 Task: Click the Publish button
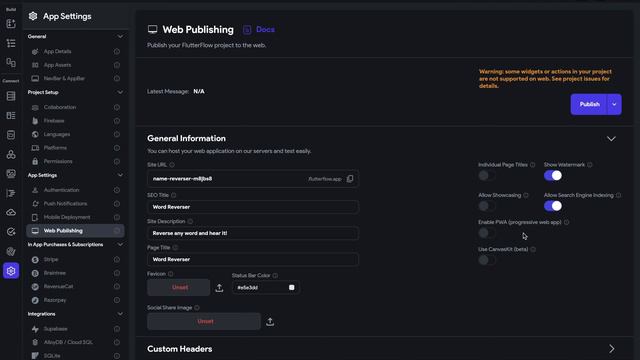pos(589,104)
